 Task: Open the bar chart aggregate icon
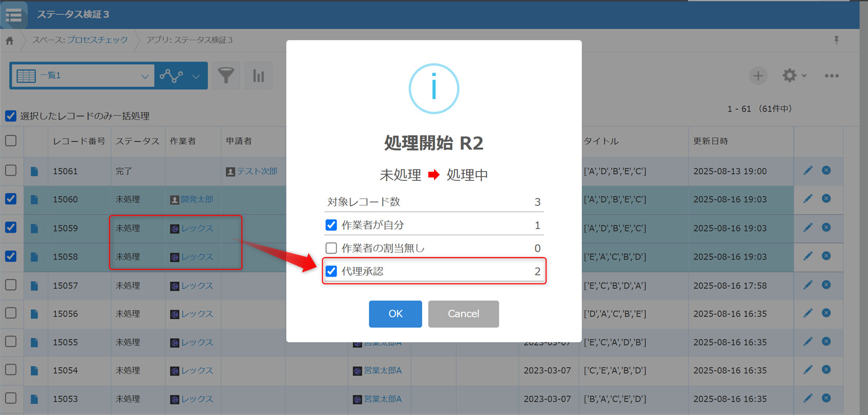point(259,76)
